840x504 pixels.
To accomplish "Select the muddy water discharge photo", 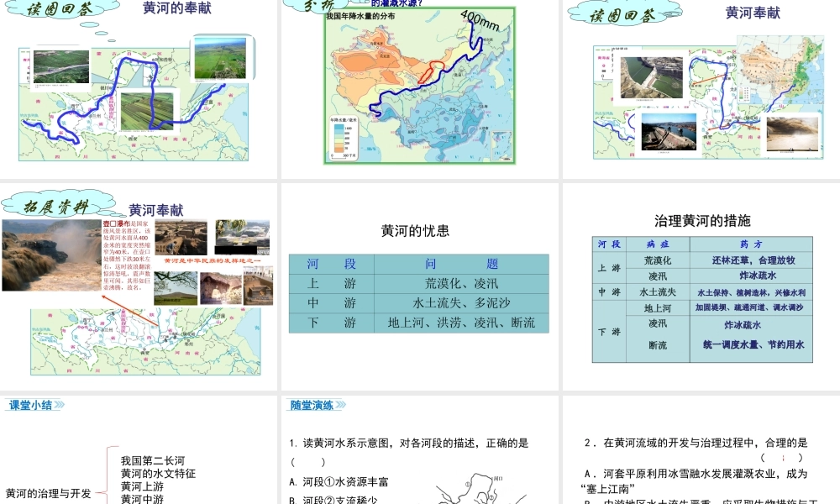I will coord(792,134).
